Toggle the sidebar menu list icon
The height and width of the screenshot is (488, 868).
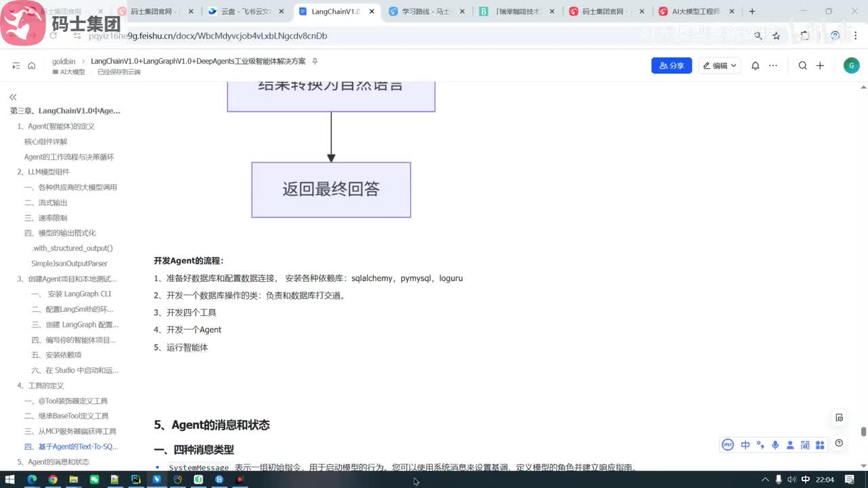click(x=16, y=66)
